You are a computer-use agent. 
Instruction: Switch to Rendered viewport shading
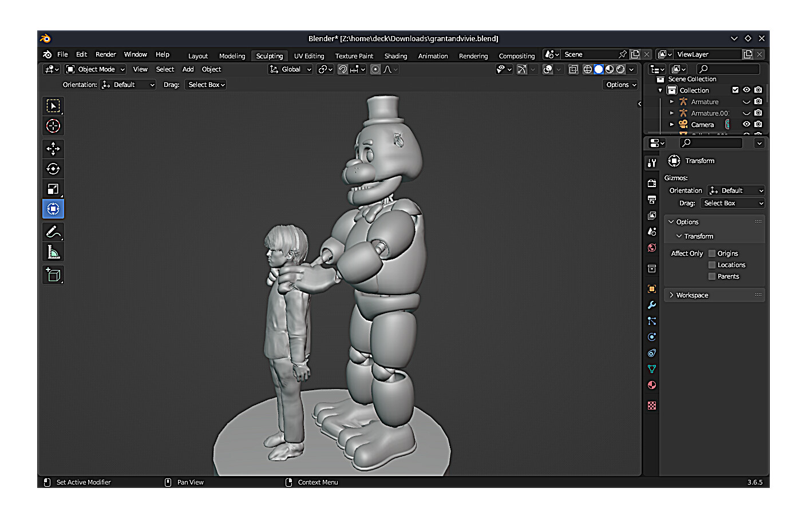pyautogui.click(x=620, y=69)
